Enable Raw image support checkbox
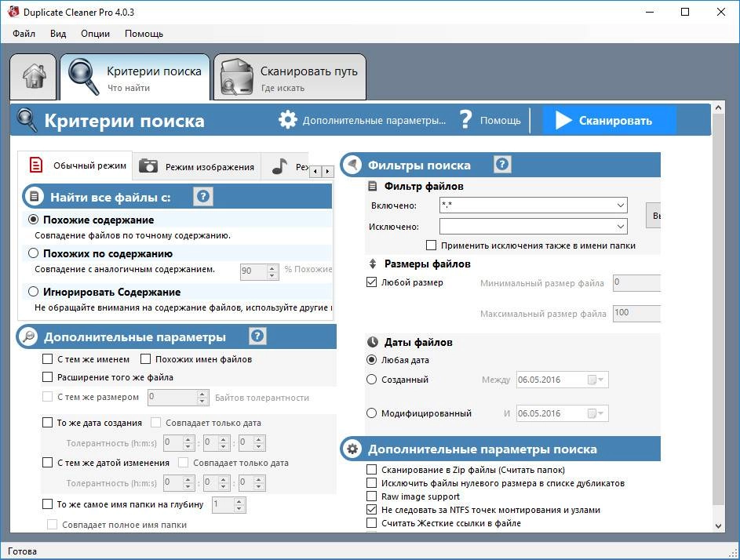The width and height of the screenshot is (740, 560). point(371,496)
